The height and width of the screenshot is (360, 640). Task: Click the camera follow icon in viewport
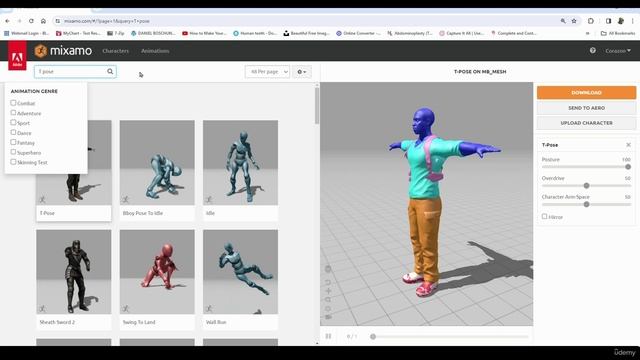[328, 317]
